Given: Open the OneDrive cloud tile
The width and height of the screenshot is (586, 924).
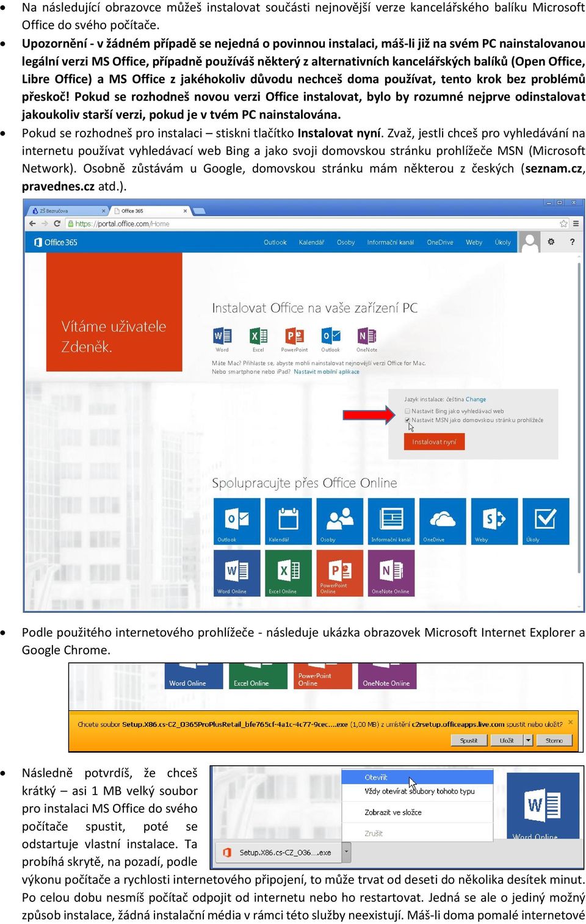Looking at the screenshot, I should [x=443, y=521].
